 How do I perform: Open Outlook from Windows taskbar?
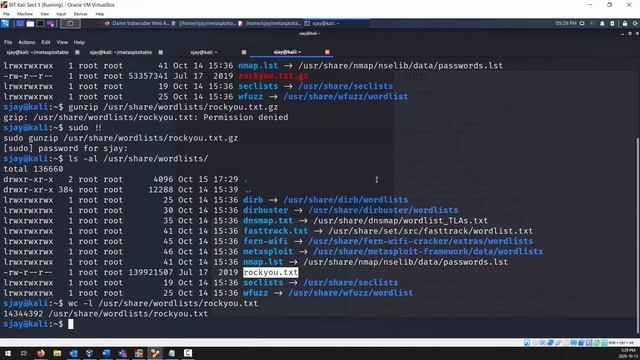tap(73, 353)
